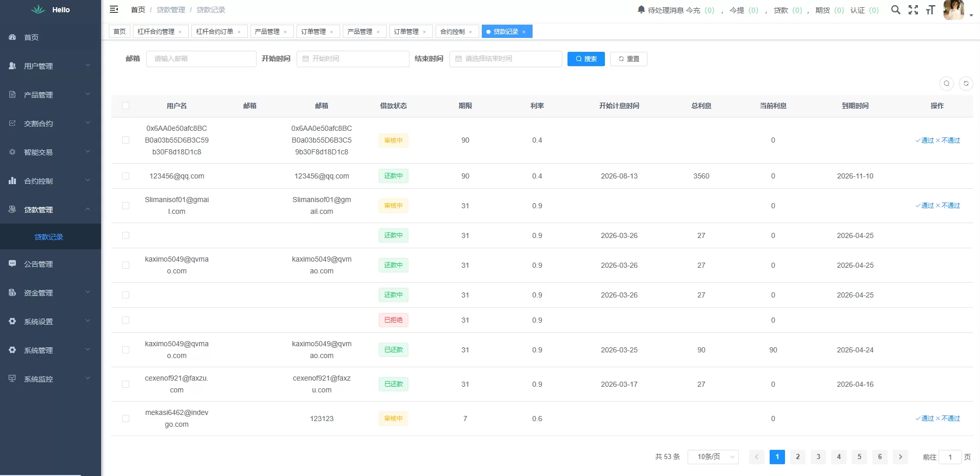Open the 开始时间 date picker field
Viewport: 980px width, 476px height.
pyautogui.click(x=353, y=59)
